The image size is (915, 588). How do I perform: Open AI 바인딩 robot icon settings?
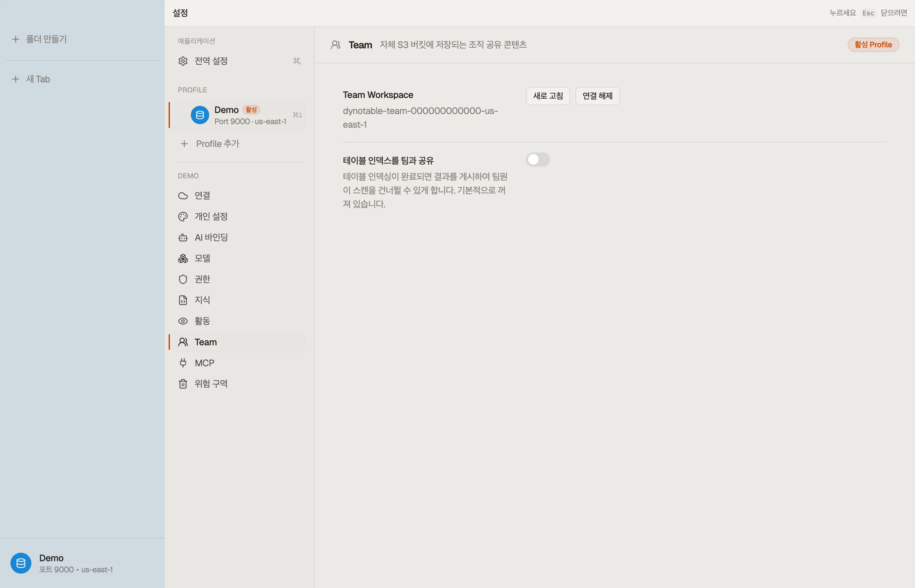pos(183,237)
